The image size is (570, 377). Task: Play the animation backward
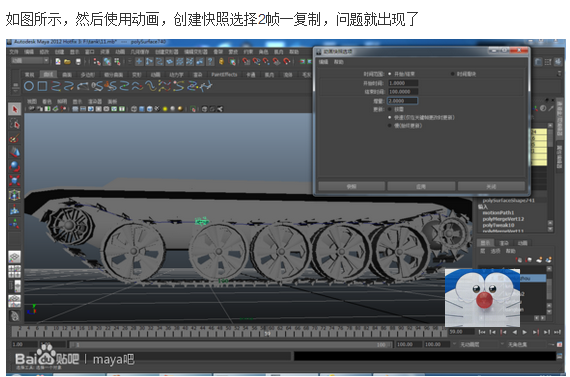click(514, 332)
